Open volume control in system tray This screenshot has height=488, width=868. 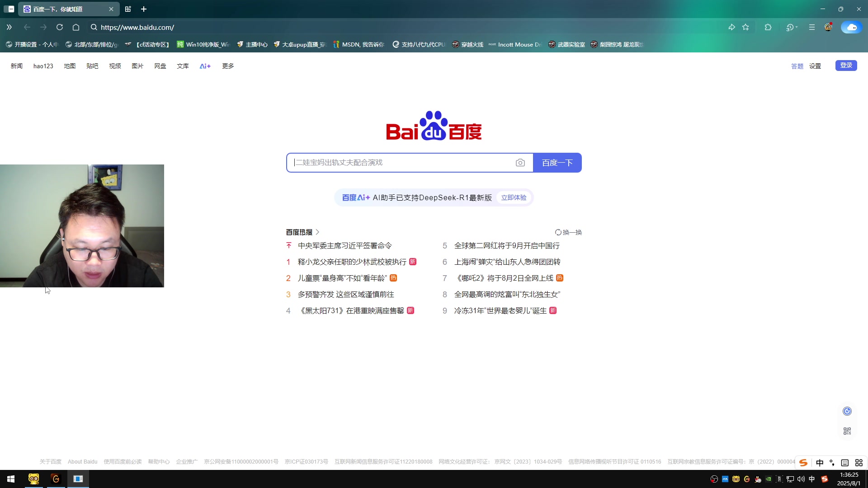[x=801, y=479]
